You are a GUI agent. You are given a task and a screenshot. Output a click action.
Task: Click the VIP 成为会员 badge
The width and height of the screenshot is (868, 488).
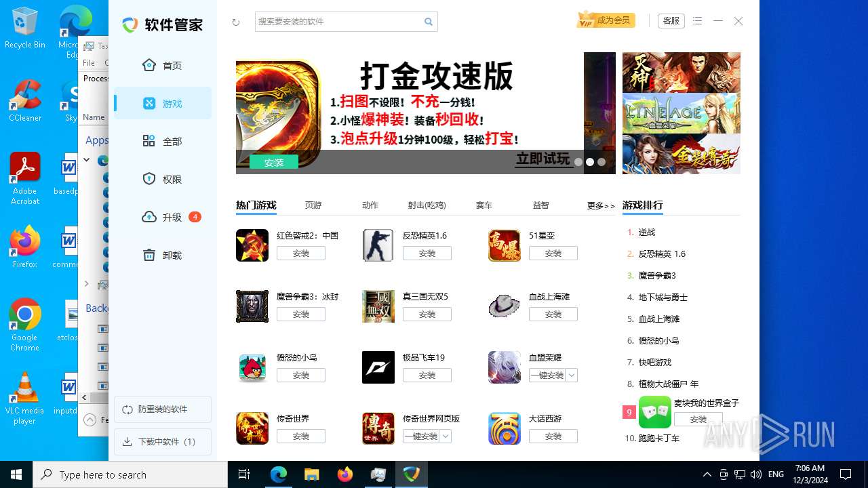point(605,20)
